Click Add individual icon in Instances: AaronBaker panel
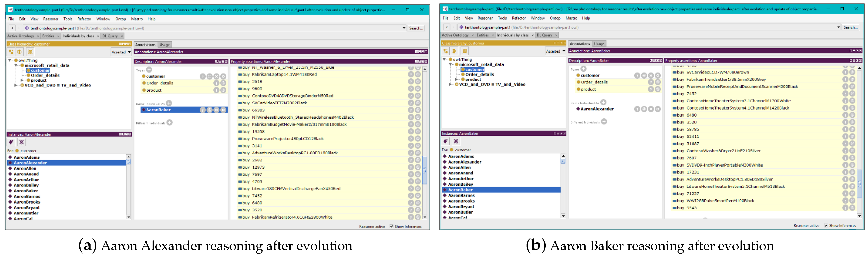Screen dimensions: 868x257 pos(445,141)
